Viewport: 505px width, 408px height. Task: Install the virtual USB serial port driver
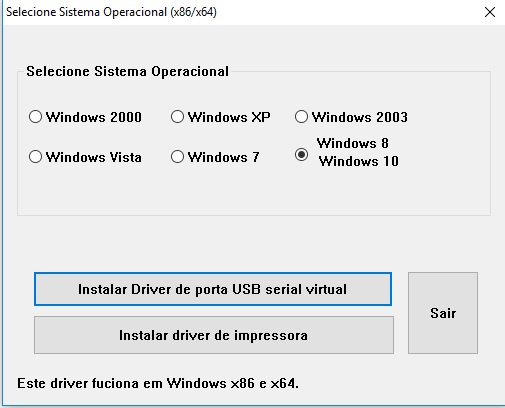pos(213,289)
